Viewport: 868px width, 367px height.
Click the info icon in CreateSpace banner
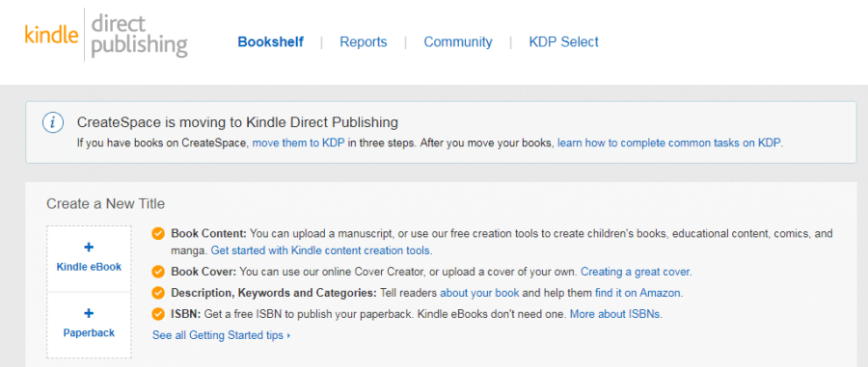(53, 122)
